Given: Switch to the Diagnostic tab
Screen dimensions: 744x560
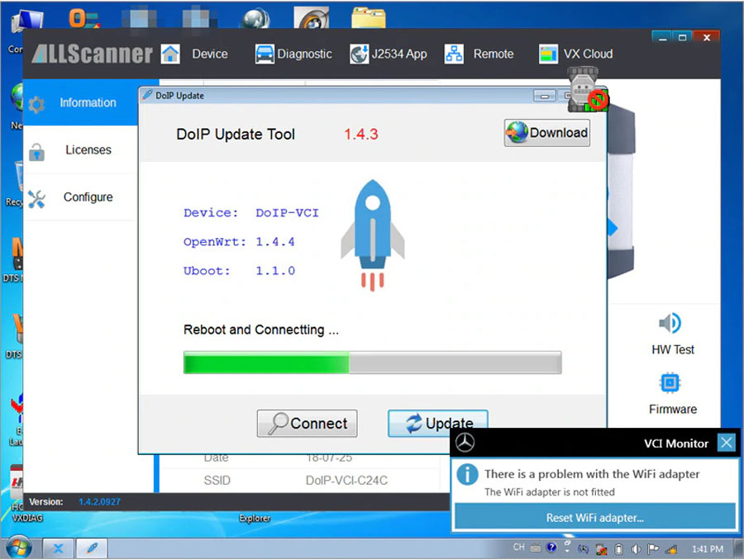Looking at the screenshot, I should [304, 54].
